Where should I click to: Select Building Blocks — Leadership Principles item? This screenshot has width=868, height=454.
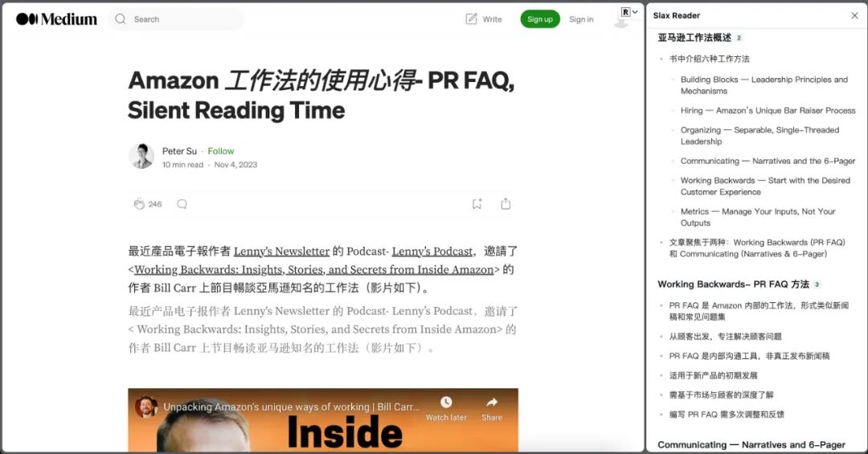(764, 85)
